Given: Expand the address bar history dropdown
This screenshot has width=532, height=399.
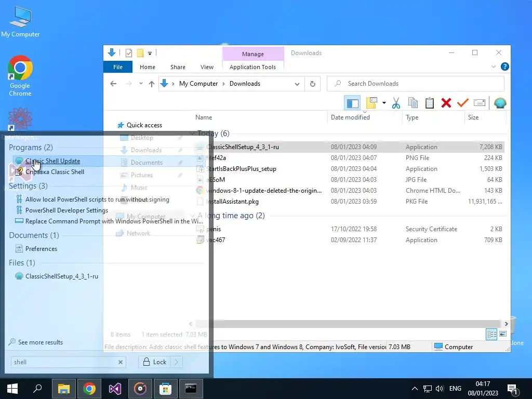Looking at the screenshot, I should click(x=297, y=84).
